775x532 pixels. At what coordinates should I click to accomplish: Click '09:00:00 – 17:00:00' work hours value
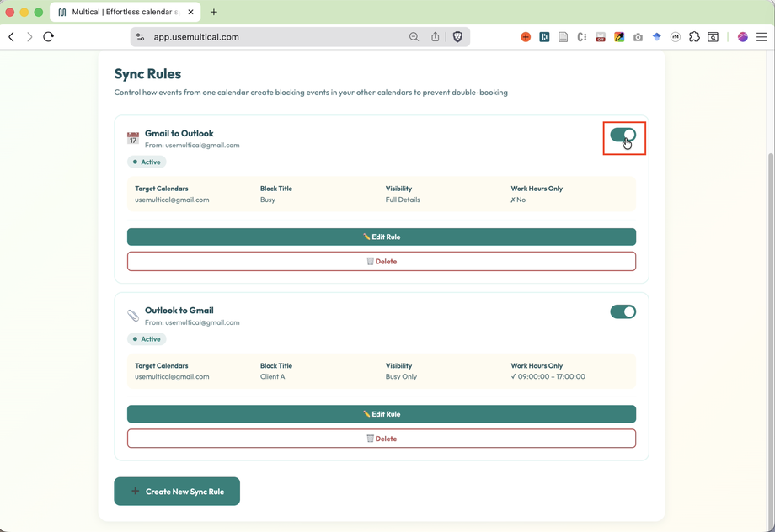[548, 376]
